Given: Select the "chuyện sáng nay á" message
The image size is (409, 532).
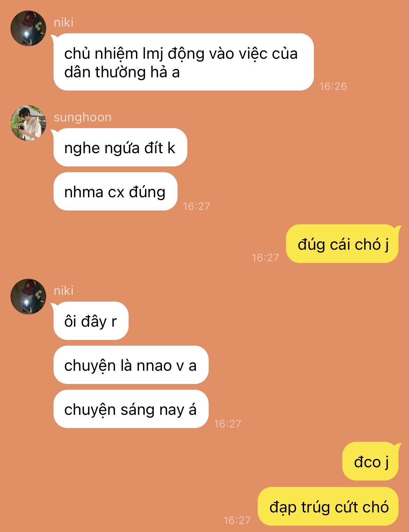Looking at the screenshot, I should coord(131,409).
